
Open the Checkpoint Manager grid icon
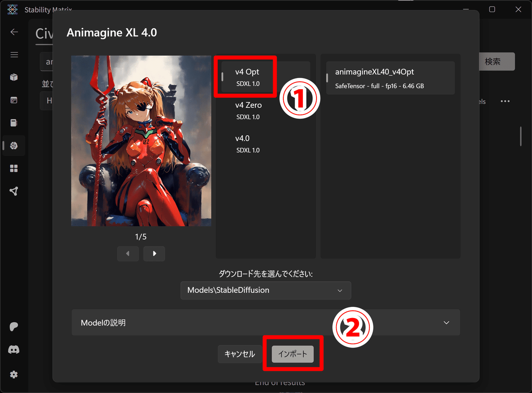(x=14, y=168)
